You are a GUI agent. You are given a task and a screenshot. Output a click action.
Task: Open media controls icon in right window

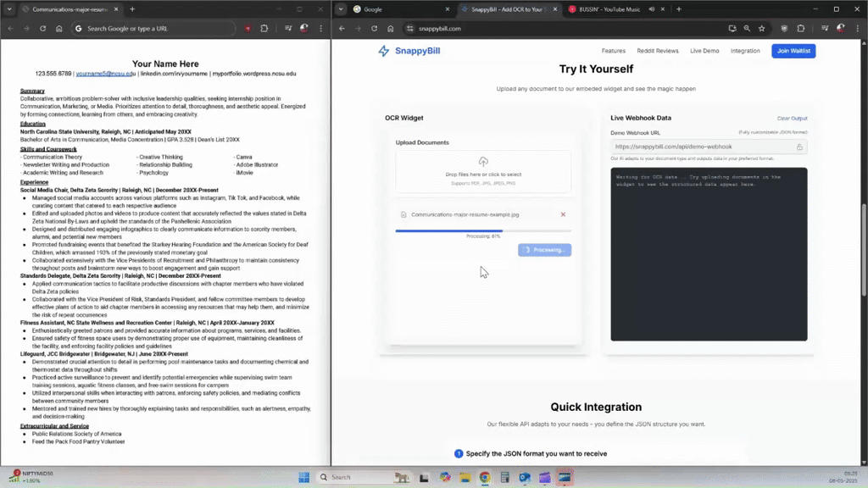click(x=825, y=29)
